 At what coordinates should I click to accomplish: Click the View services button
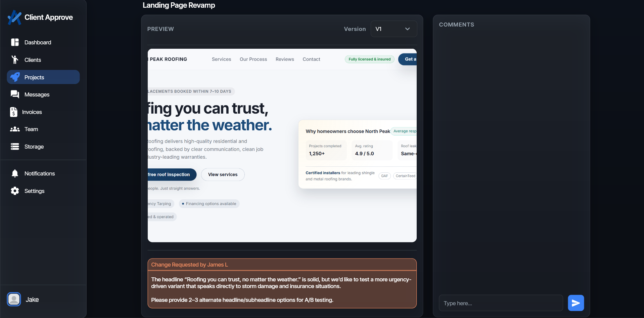point(223,174)
